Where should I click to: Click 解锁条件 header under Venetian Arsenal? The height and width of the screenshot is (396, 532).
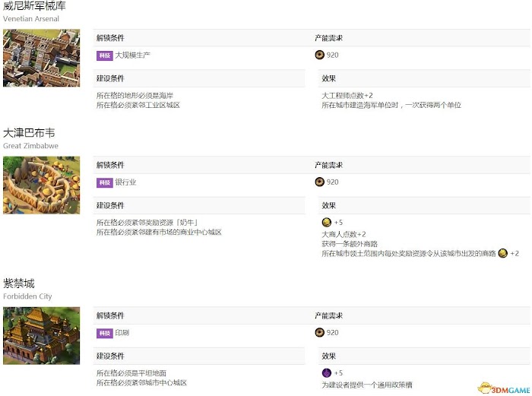[110, 38]
